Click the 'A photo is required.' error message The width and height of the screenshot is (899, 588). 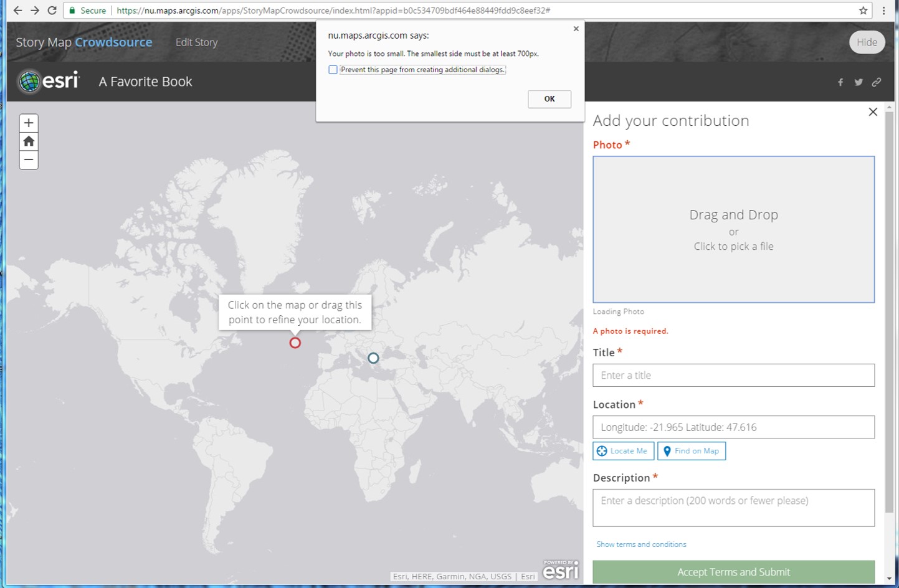pos(630,331)
